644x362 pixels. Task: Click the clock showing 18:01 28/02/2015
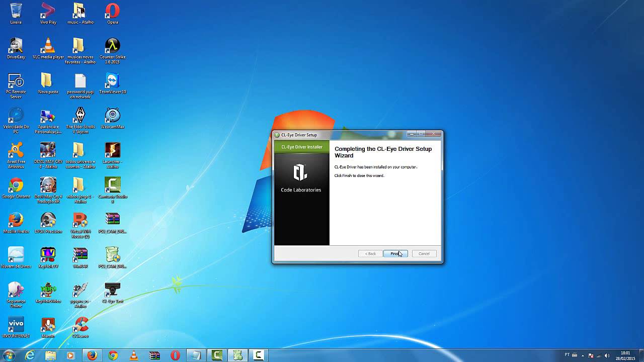click(x=625, y=355)
